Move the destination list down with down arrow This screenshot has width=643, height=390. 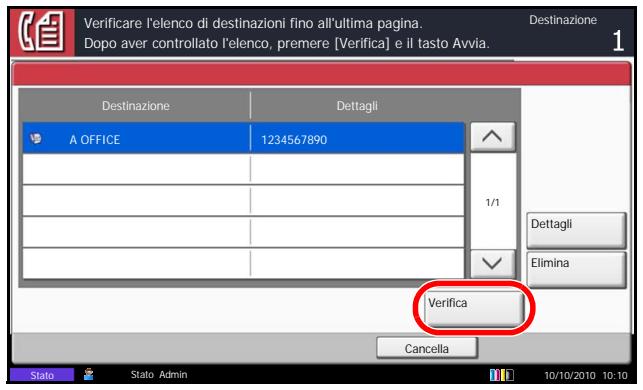click(x=492, y=263)
